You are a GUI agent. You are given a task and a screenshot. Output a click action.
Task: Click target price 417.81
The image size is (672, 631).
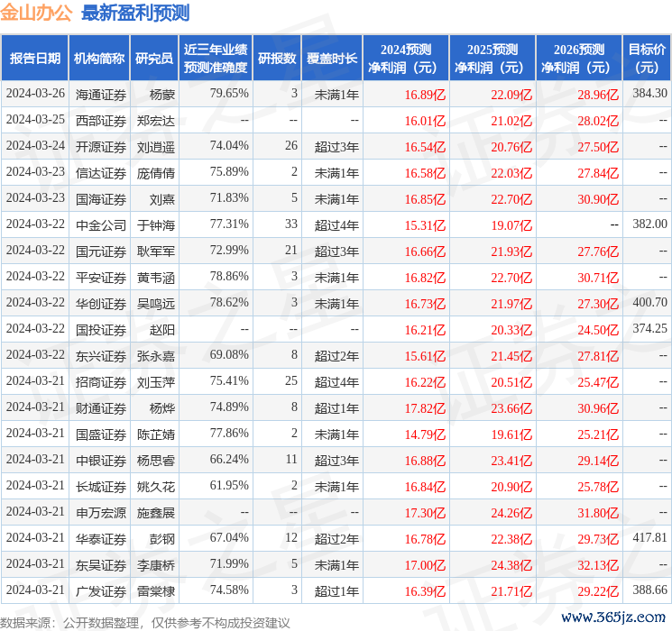click(649, 537)
